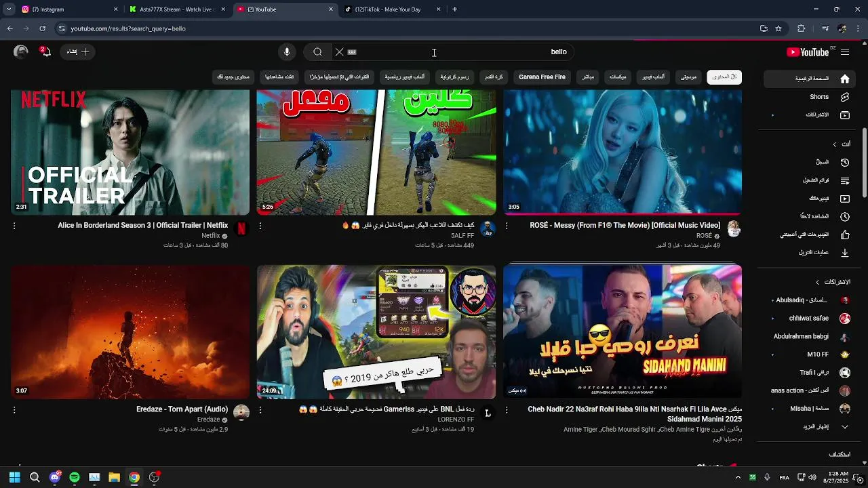Open Trafi channel subscription
The image size is (868, 488).
[x=810, y=372]
